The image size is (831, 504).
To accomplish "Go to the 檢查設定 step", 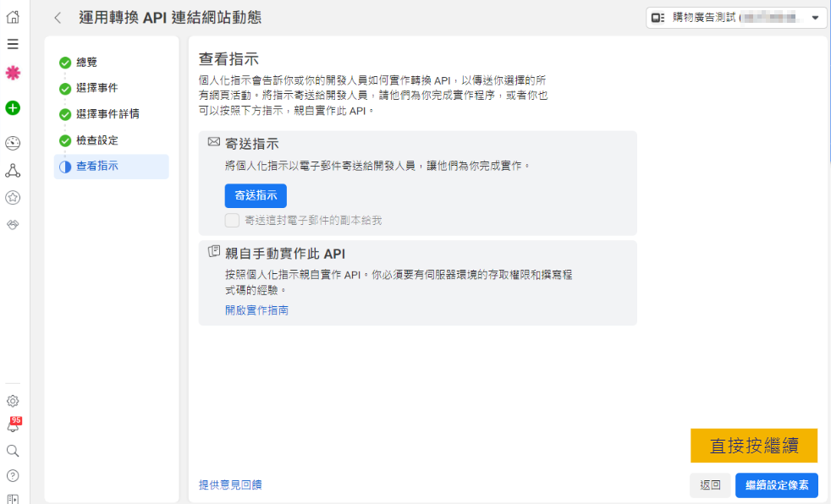I will pyautogui.click(x=96, y=140).
